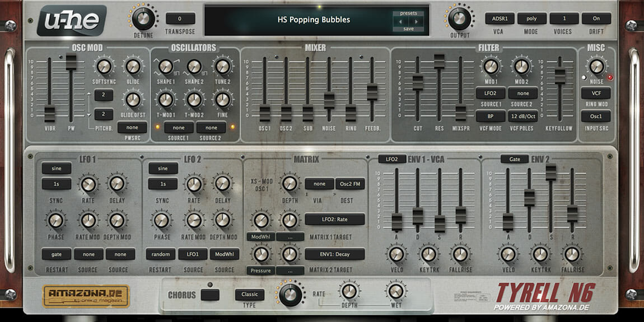This screenshot has height=322, width=644.
Task: Click the ENV1: Decay matrix target button
Action: click(x=334, y=254)
